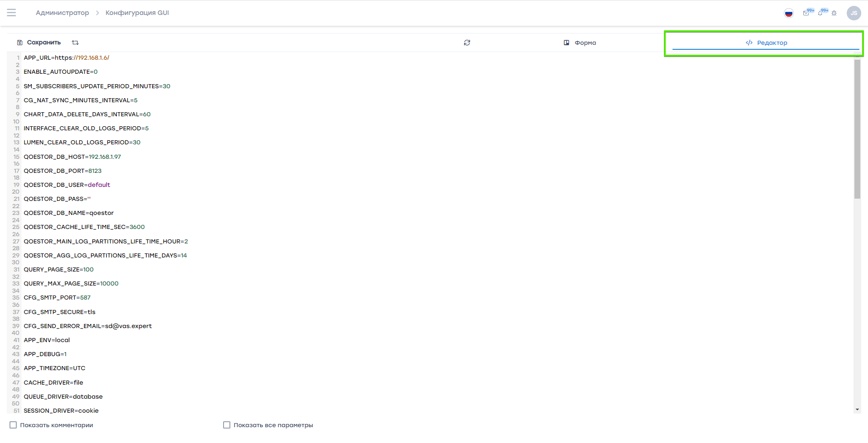Go to Администратор breadcrumb link

62,13
